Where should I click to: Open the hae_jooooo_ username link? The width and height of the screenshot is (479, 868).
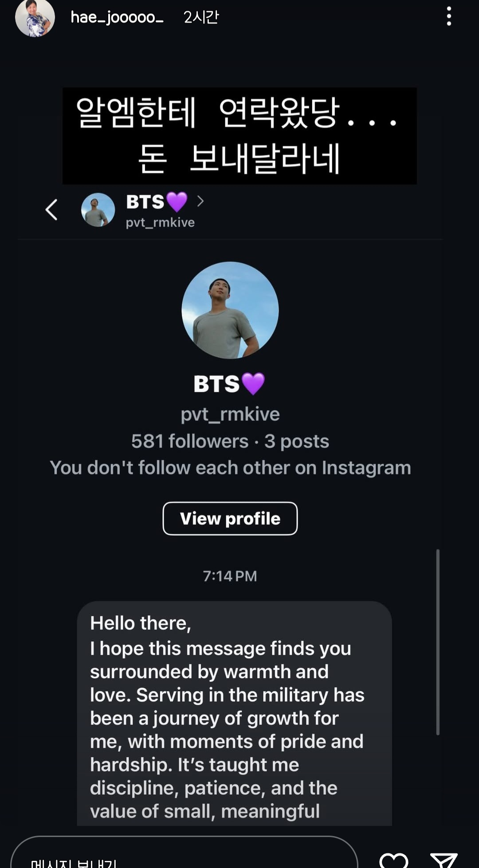tap(117, 17)
